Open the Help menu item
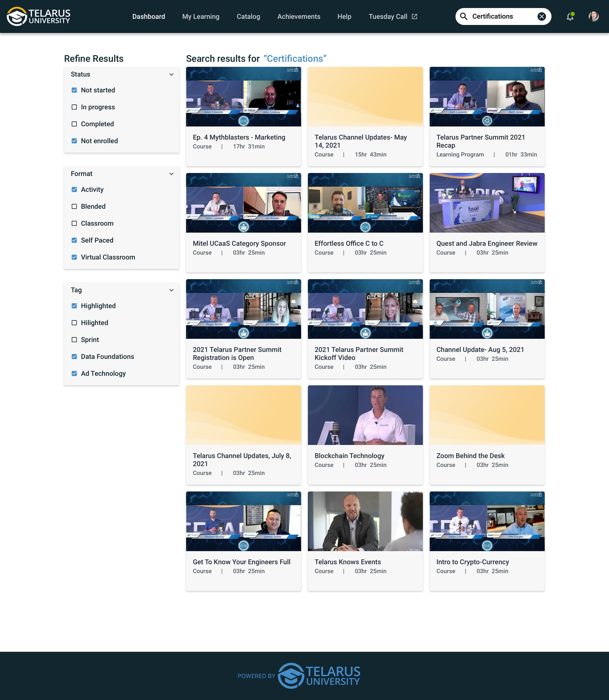 click(344, 16)
